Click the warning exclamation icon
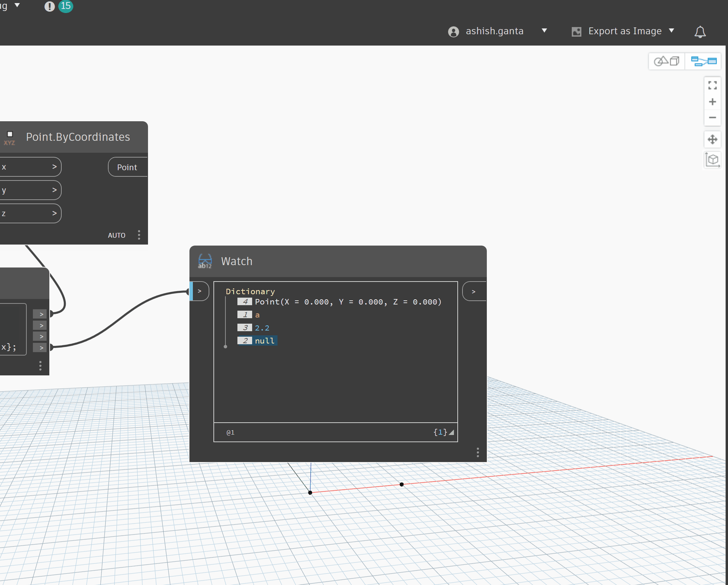The width and height of the screenshot is (728, 585). point(50,7)
